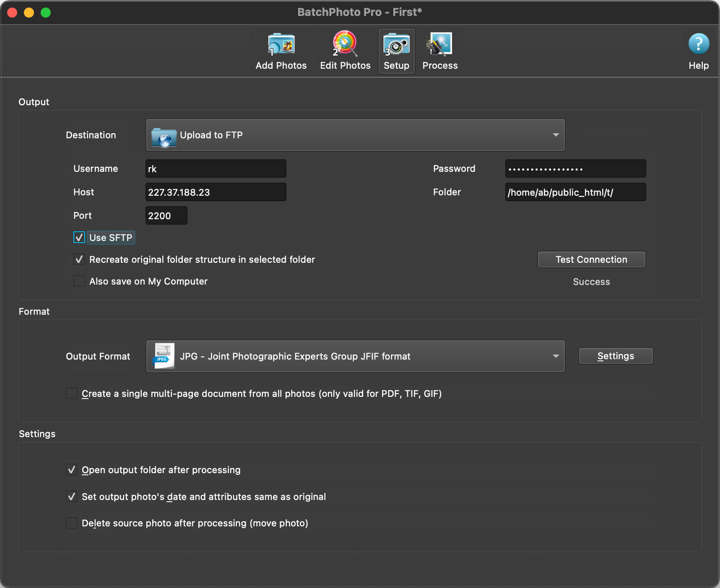Click the Folder path field
720x588 pixels.
575,192
